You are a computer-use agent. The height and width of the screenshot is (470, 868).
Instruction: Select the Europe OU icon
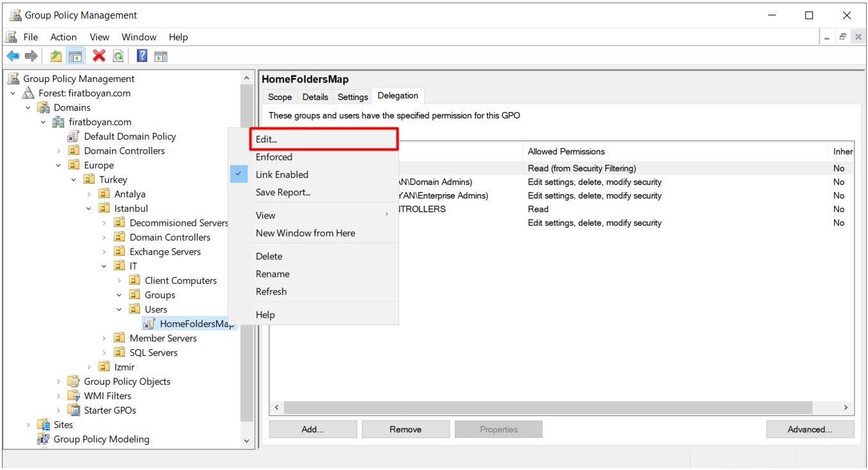click(74, 165)
